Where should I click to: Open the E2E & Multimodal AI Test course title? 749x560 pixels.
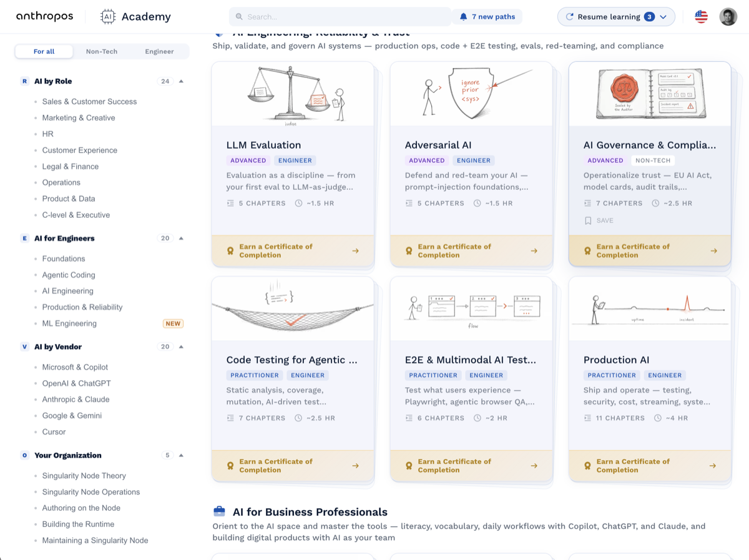click(470, 360)
